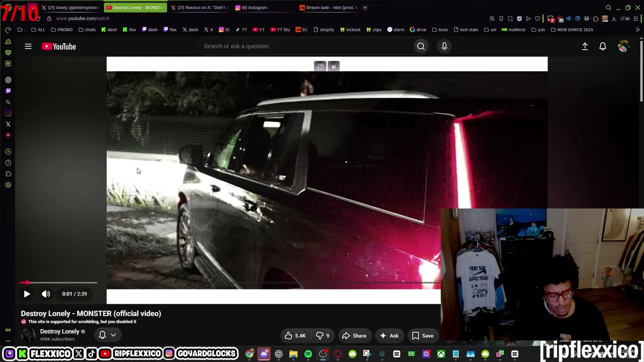Switch to the flexxico on X tab

(200, 8)
